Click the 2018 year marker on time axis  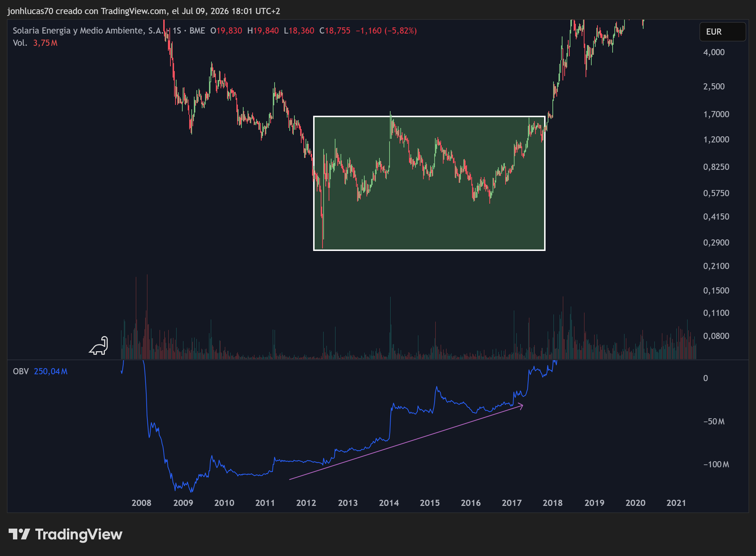coord(552,503)
